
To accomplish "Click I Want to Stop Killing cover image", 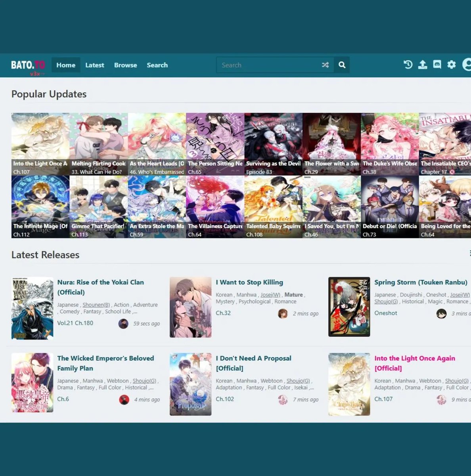I will click(191, 307).
